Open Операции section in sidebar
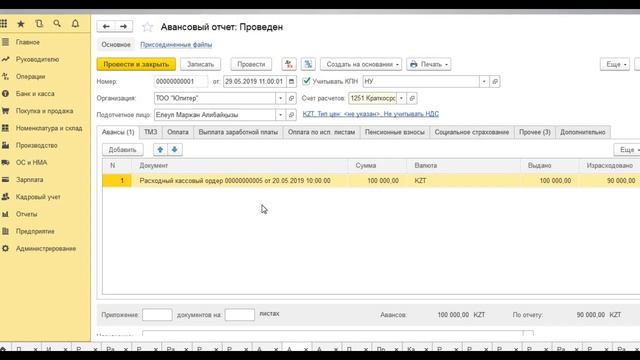 click(31, 76)
